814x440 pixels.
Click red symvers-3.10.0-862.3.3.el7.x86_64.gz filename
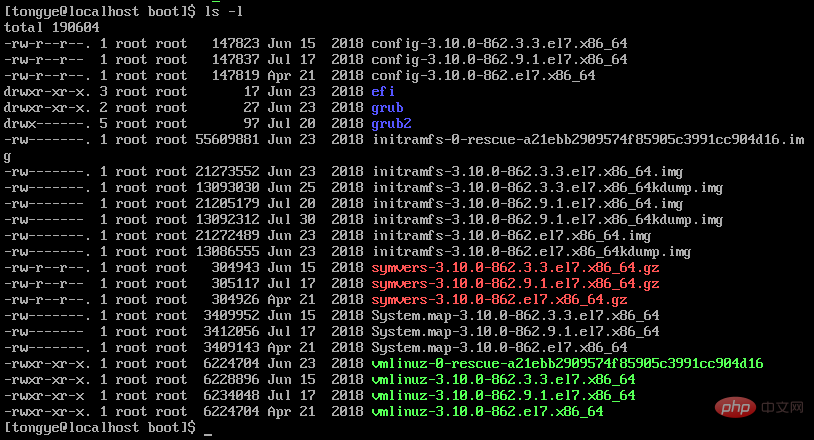(x=515, y=268)
